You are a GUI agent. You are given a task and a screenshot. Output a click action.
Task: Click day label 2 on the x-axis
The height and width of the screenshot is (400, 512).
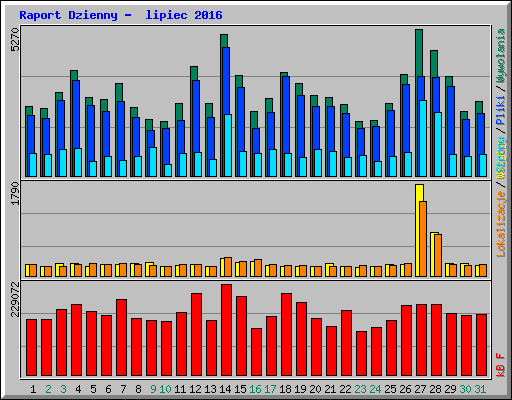coord(49,389)
